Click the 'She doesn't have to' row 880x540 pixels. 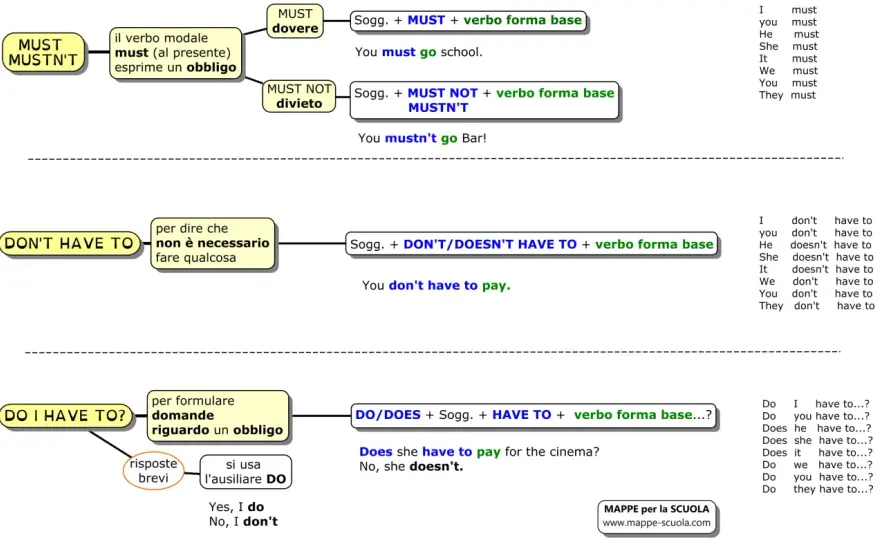[x=816, y=257]
